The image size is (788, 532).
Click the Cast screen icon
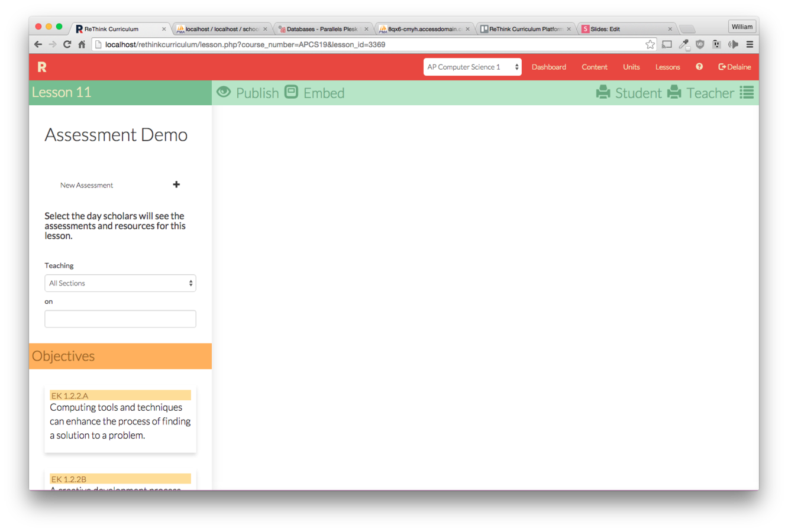coord(667,44)
